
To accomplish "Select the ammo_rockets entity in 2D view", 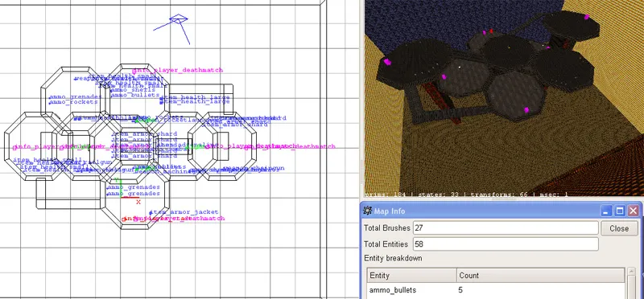I will pos(73,102).
